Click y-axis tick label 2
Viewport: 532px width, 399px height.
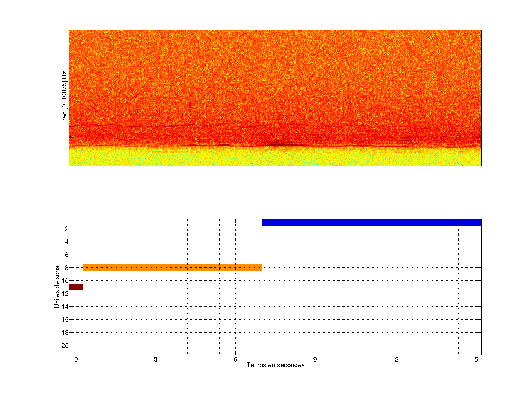pos(67,229)
